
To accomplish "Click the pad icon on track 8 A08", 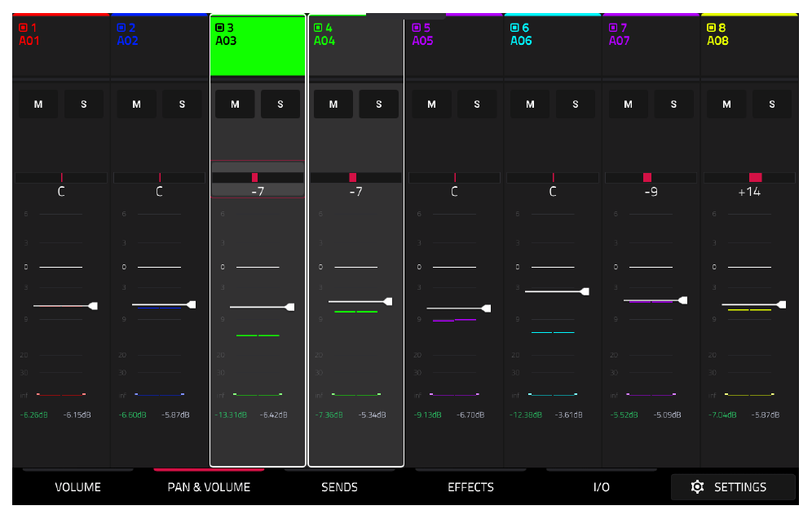I will [712, 28].
